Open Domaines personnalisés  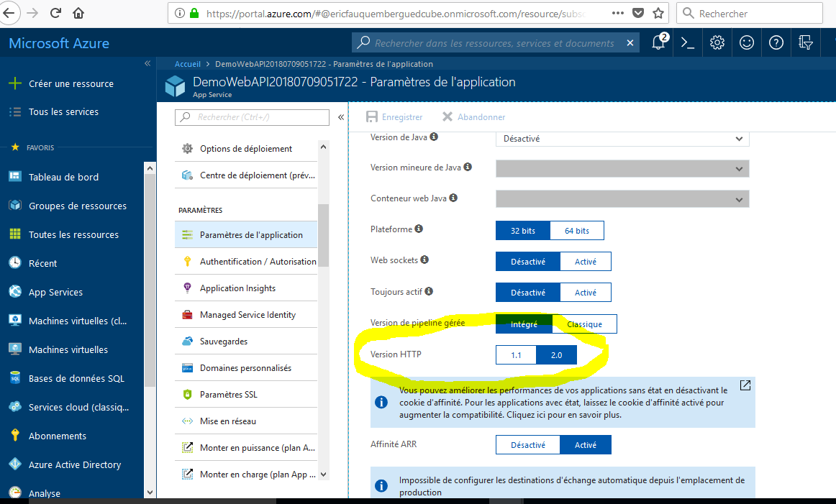[246, 368]
